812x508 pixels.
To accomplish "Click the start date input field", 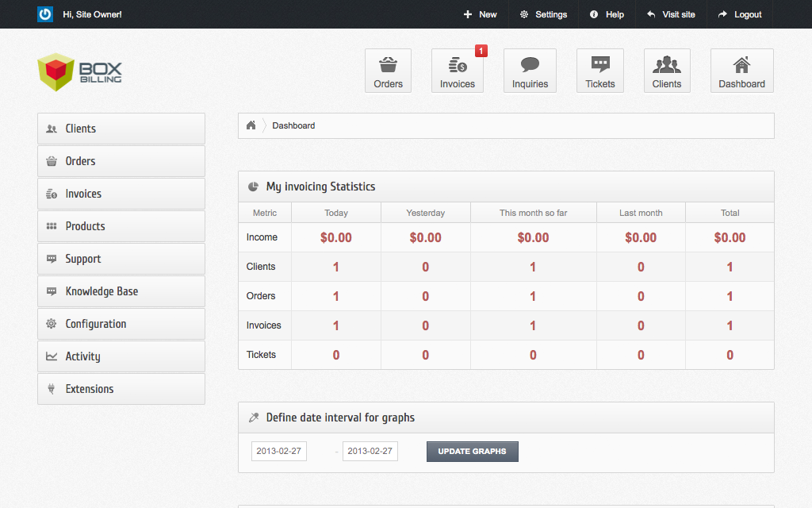I will click(279, 451).
